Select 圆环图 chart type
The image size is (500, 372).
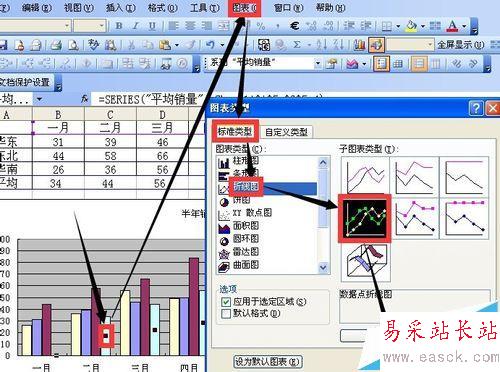[246, 239]
